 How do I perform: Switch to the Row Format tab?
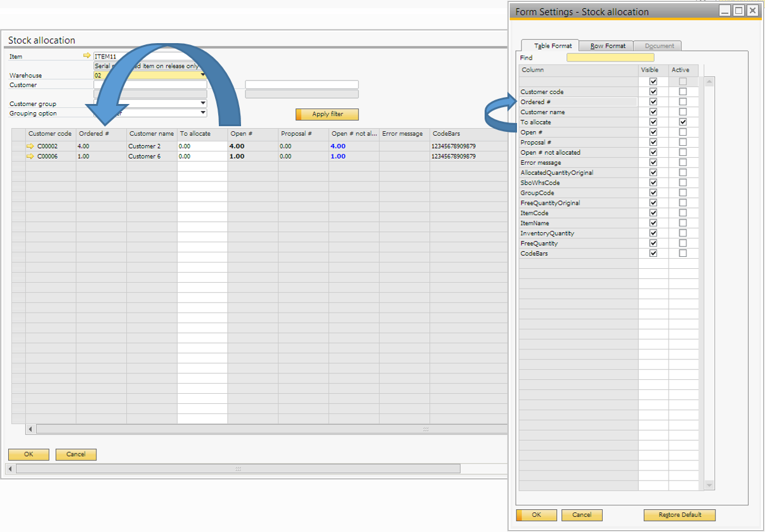pyautogui.click(x=608, y=46)
